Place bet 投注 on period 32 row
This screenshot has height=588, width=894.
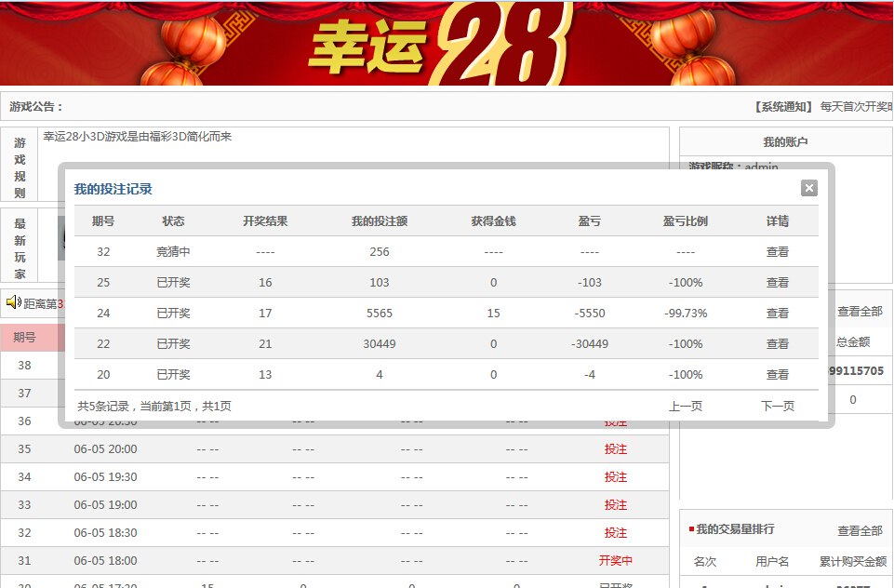tap(616, 533)
